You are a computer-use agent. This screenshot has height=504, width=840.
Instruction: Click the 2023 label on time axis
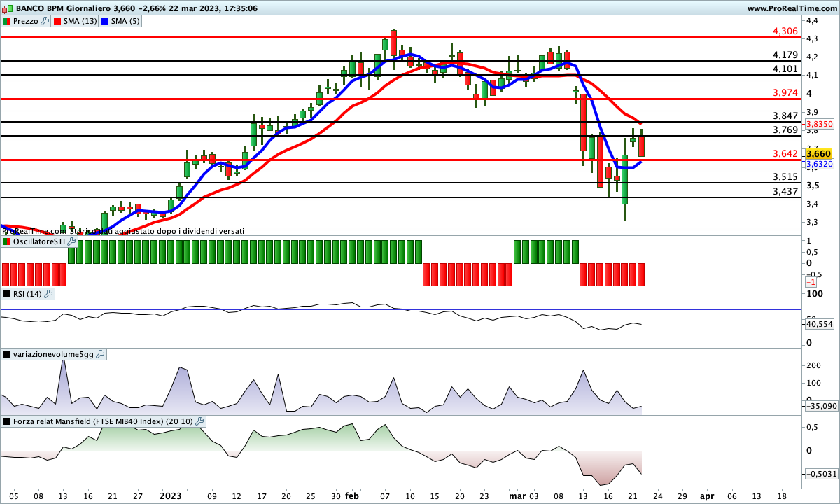[x=171, y=496]
